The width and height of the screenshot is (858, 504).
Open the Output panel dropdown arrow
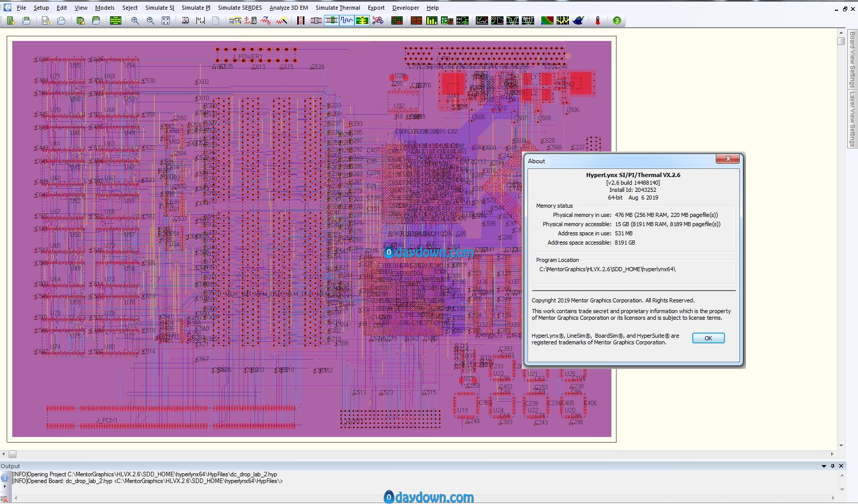(x=824, y=466)
